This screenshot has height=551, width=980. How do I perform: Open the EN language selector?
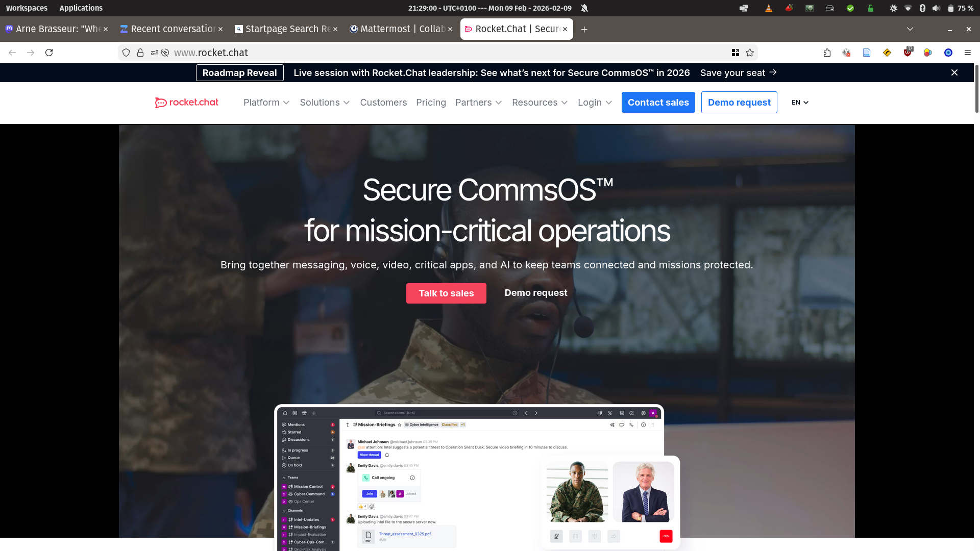point(800,103)
